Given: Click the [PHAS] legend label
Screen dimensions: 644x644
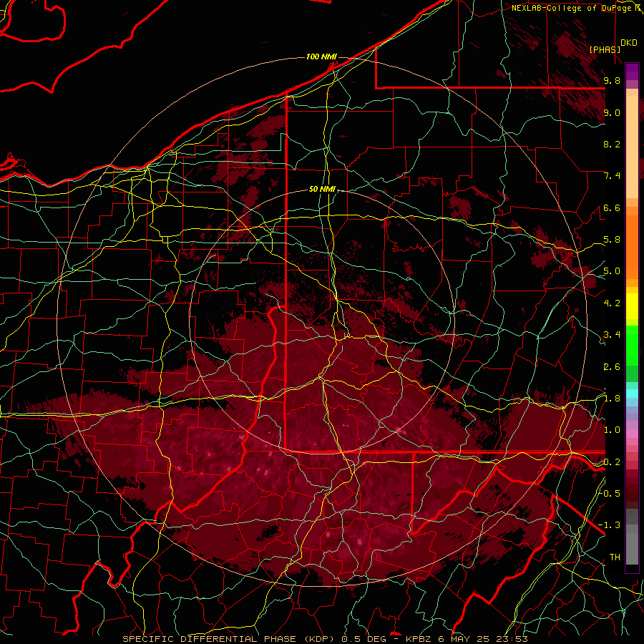Looking at the screenshot, I should point(605,49).
